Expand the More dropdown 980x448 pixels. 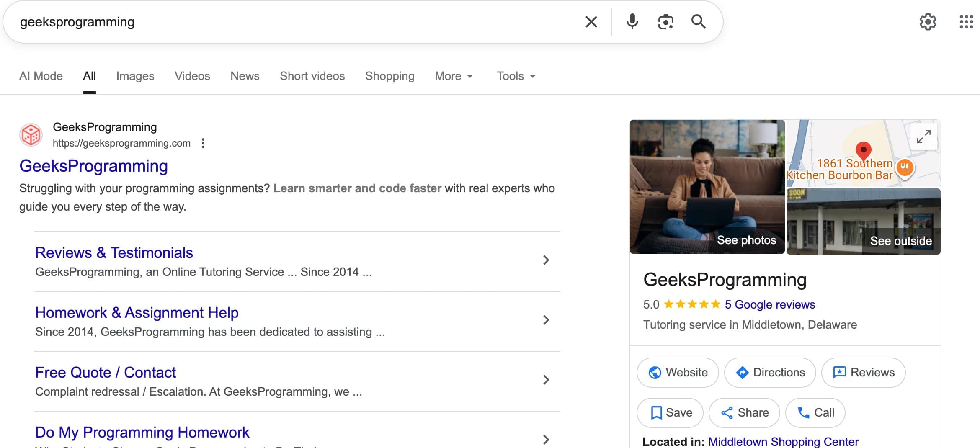click(x=454, y=76)
